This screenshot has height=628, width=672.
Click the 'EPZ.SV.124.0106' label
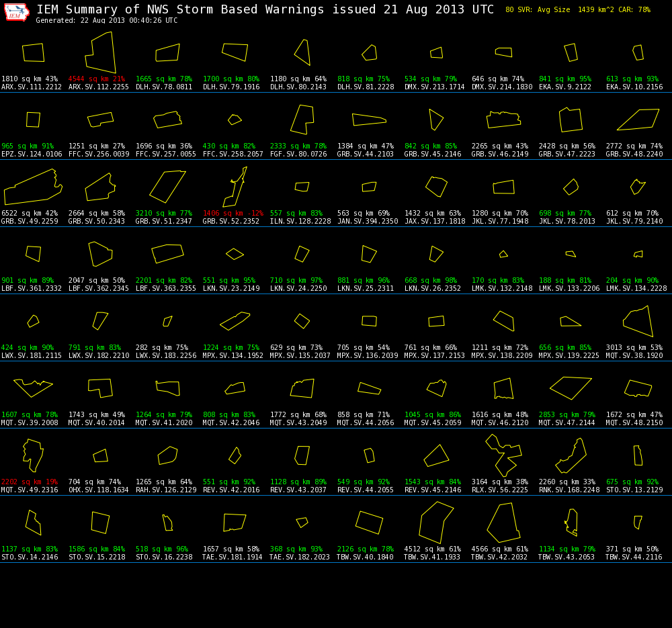click(32, 154)
